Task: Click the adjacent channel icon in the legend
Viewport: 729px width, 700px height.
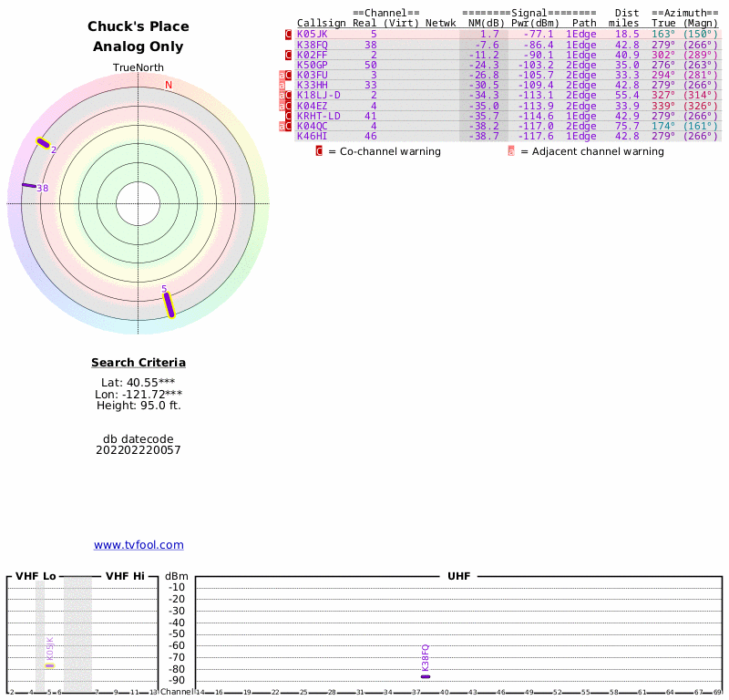Action: pyautogui.click(x=511, y=151)
